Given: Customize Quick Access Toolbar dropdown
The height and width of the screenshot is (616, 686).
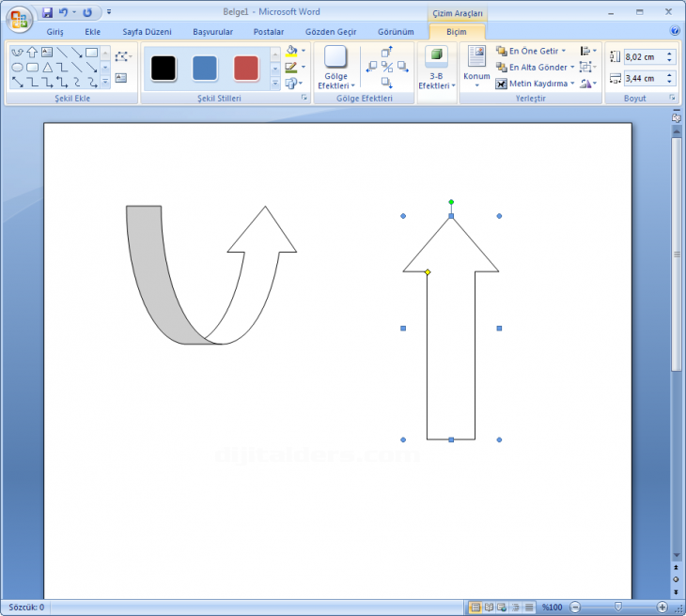Looking at the screenshot, I should pyautogui.click(x=109, y=12).
